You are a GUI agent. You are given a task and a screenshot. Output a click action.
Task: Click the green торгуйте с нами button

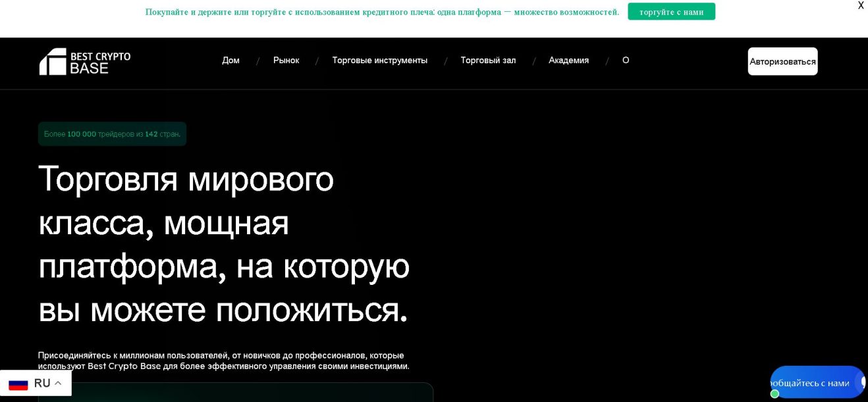click(x=671, y=12)
